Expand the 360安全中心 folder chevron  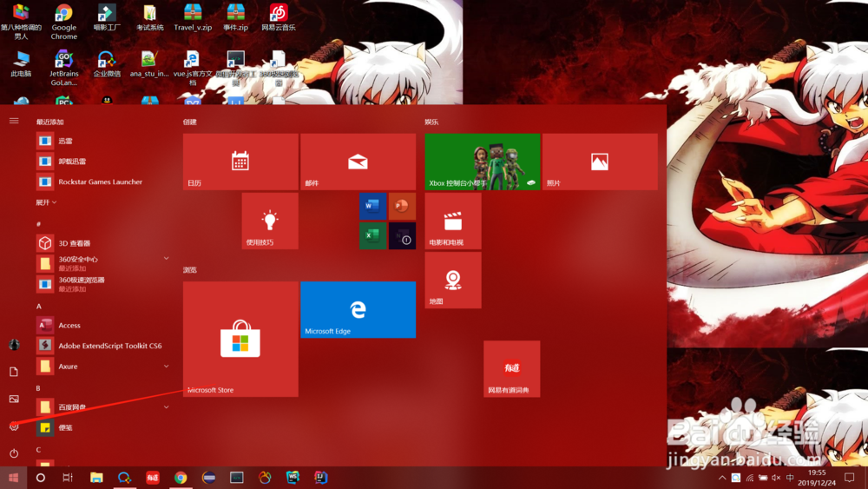click(166, 258)
